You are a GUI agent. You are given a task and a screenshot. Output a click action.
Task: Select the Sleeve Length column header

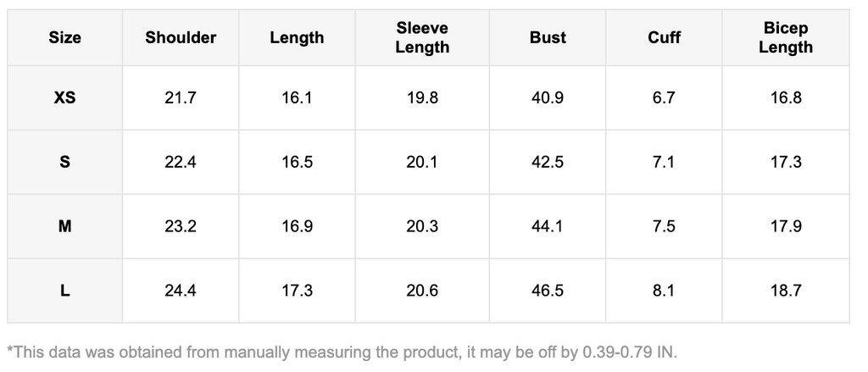coord(422,37)
